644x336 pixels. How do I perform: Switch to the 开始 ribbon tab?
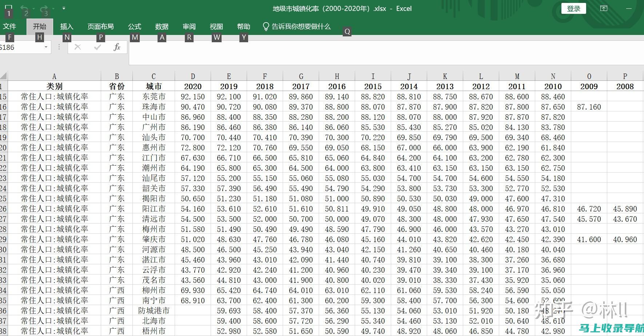[40, 27]
